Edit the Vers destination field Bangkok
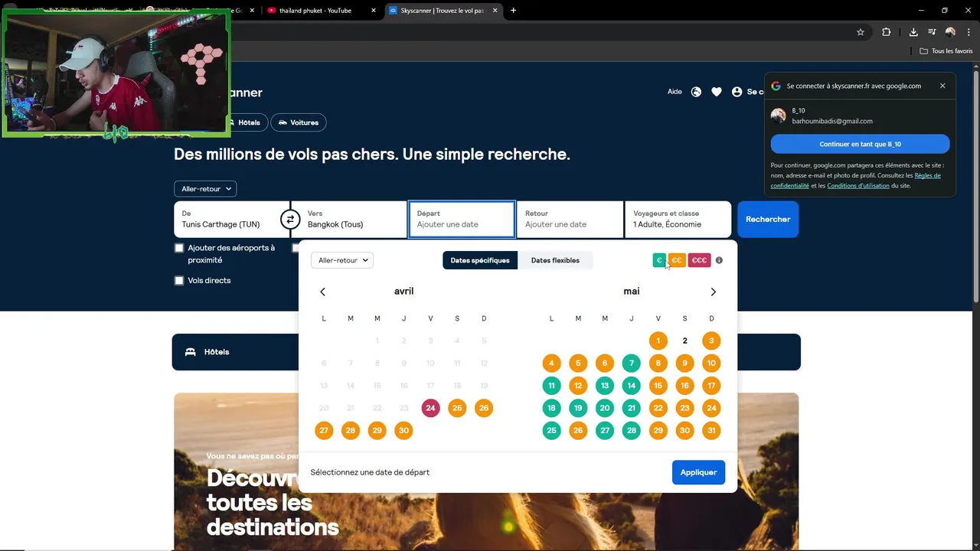The image size is (980, 551). tap(349, 220)
